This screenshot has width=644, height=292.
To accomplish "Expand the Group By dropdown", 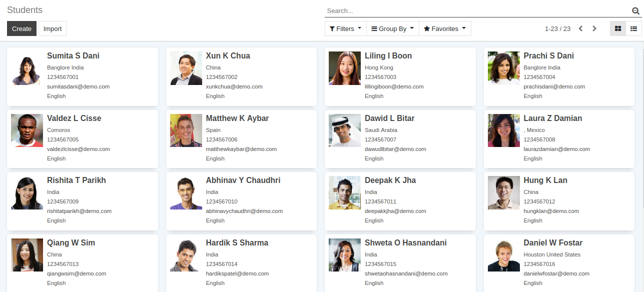I will click(x=392, y=28).
